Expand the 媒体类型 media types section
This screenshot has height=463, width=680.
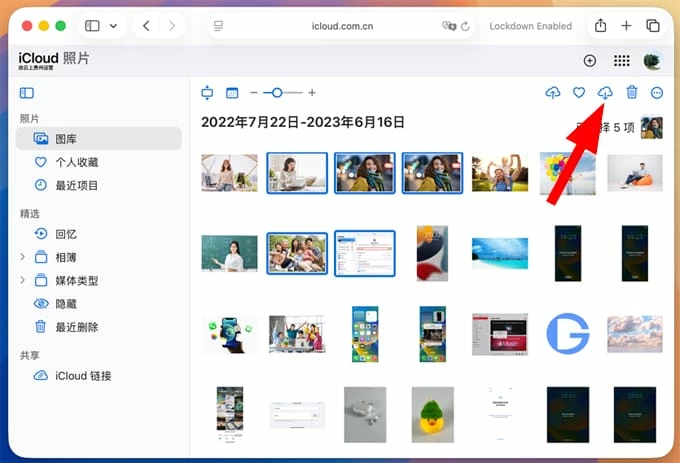(x=22, y=281)
